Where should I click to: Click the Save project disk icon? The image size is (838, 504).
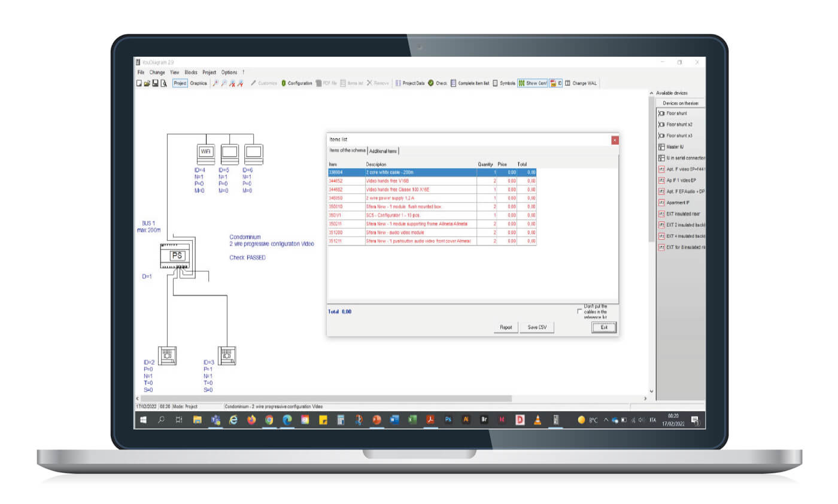(x=155, y=83)
